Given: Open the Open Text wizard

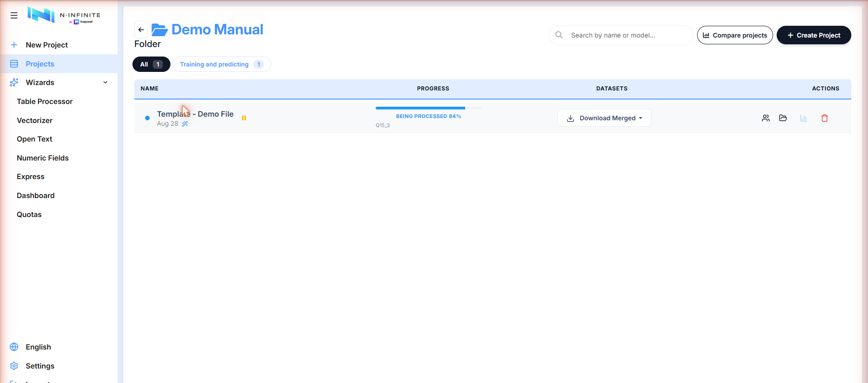Looking at the screenshot, I should (x=34, y=139).
